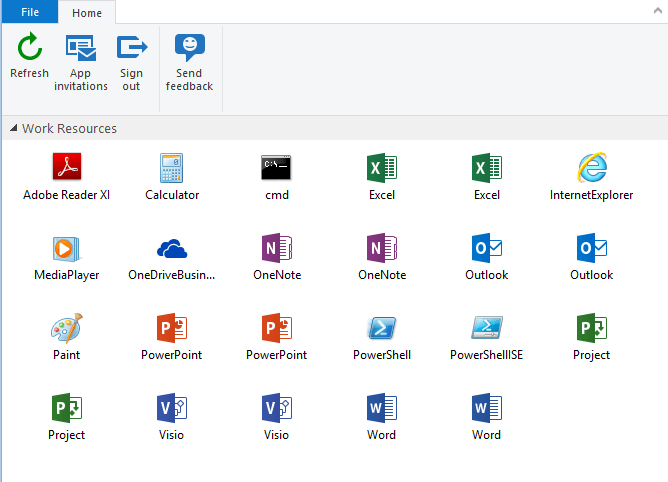
Task: Open the Outlook icon below InternetExplorer
Action: 591,257
